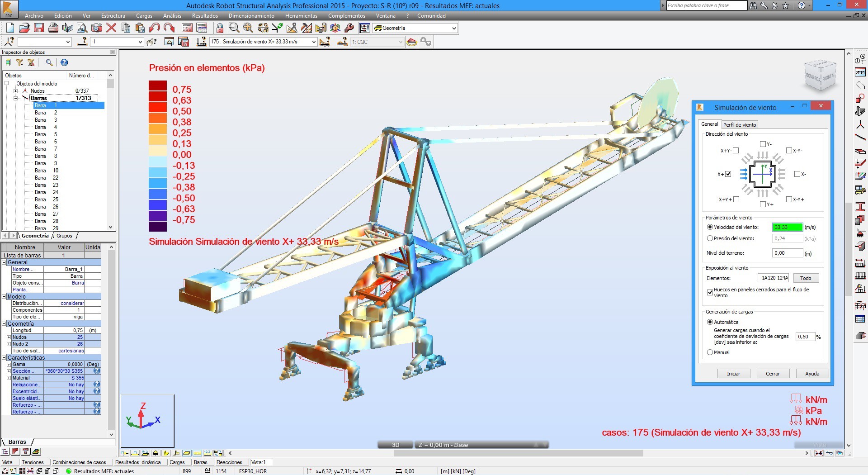Screen dimensions: 868x475
Task: Click the -0,75 dark purple legend swatch
Action: tap(158, 226)
